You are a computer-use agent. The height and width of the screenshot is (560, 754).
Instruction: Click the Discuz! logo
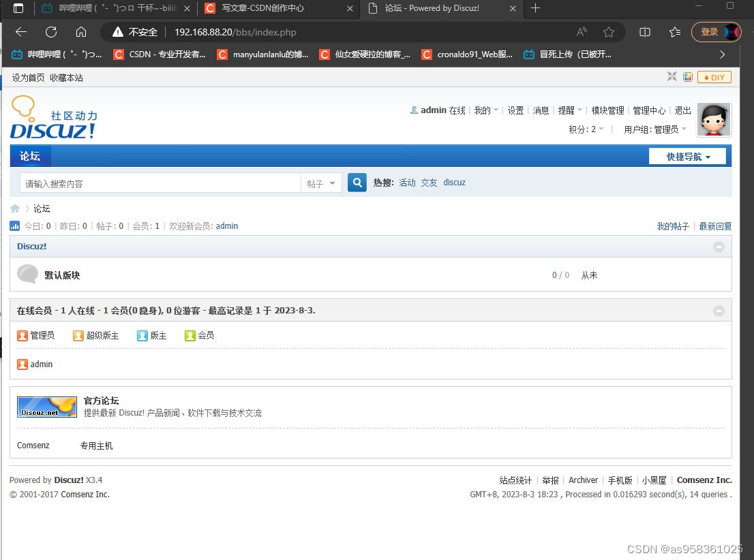(54, 118)
